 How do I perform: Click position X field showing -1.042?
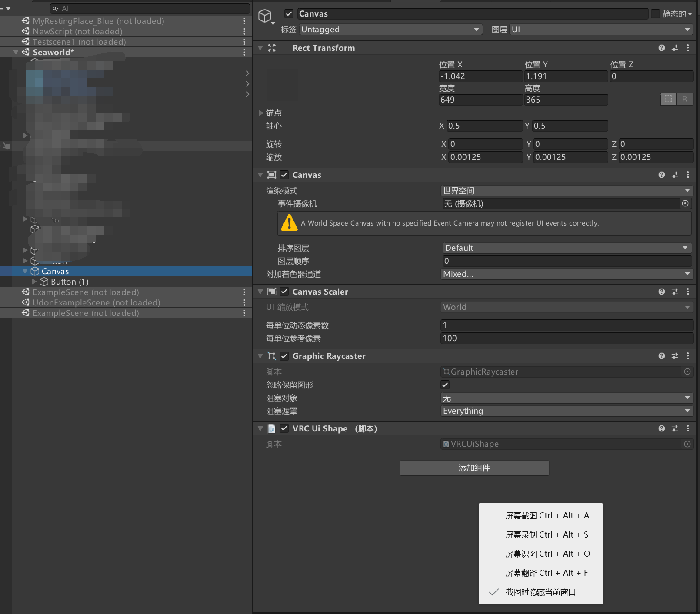coord(480,76)
